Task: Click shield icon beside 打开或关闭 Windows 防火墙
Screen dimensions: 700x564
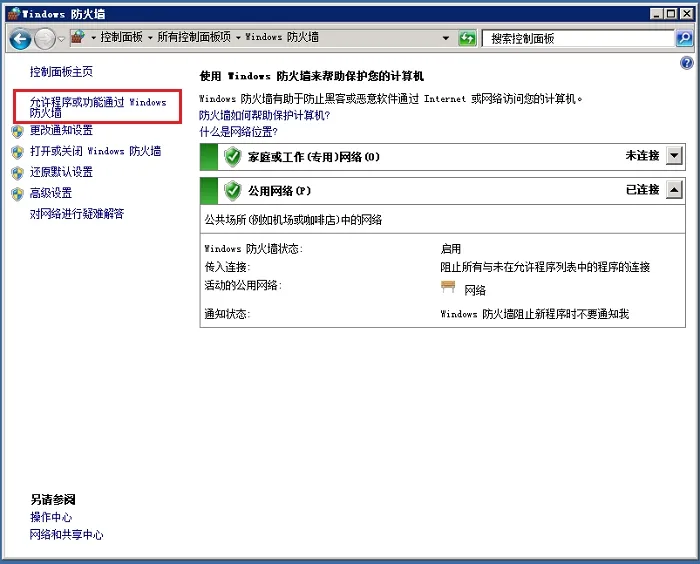Action: [x=17, y=152]
